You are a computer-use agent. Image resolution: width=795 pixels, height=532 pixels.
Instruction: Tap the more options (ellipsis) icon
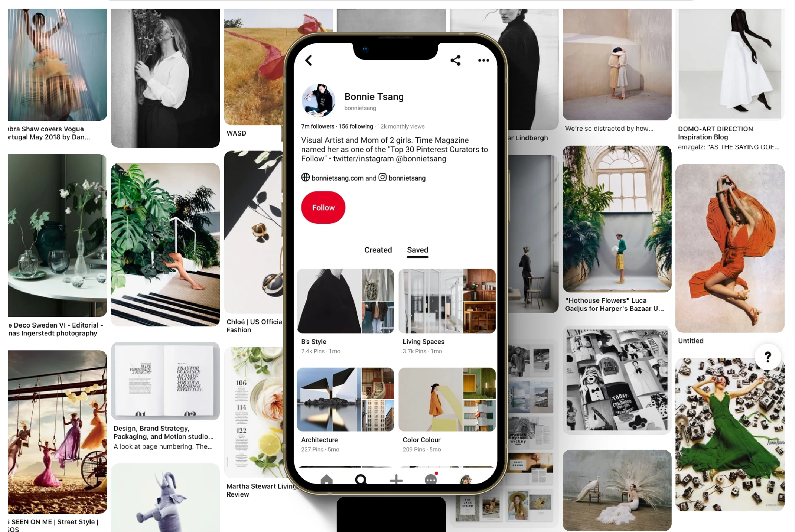click(x=483, y=60)
